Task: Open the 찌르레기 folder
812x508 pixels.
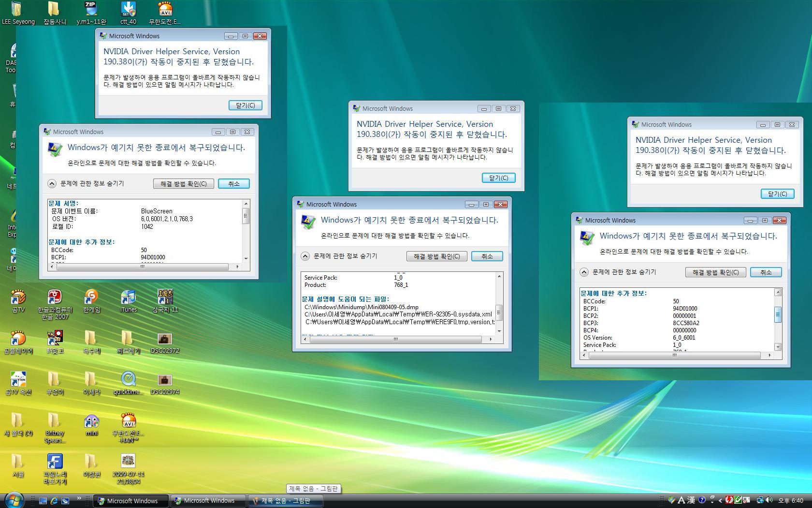Action: pos(128,342)
